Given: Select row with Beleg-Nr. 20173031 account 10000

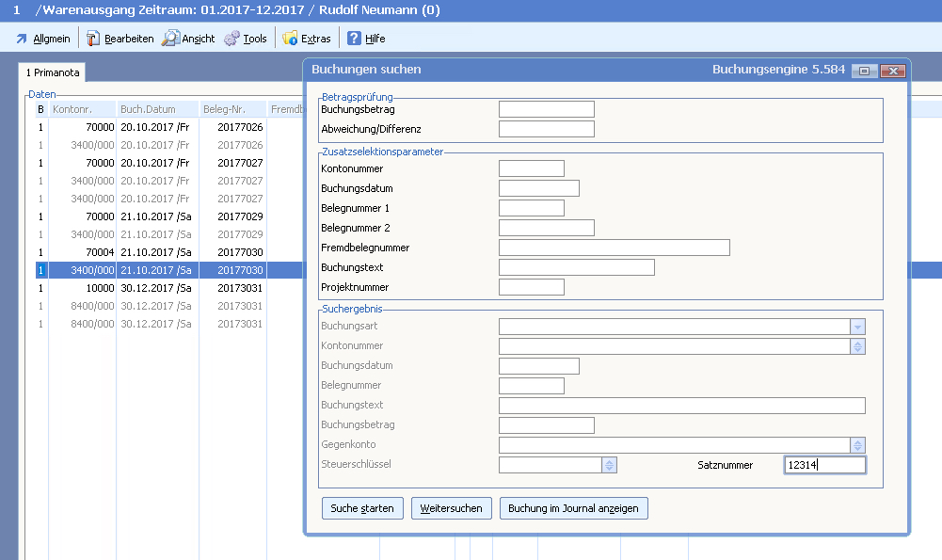Looking at the screenshot, I should (x=151, y=288).
